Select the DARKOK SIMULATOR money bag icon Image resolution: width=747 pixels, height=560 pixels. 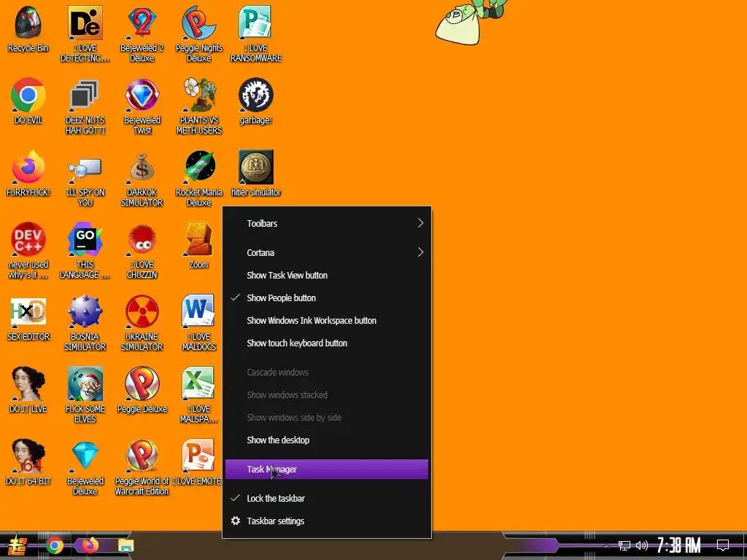tap(142, 167)
